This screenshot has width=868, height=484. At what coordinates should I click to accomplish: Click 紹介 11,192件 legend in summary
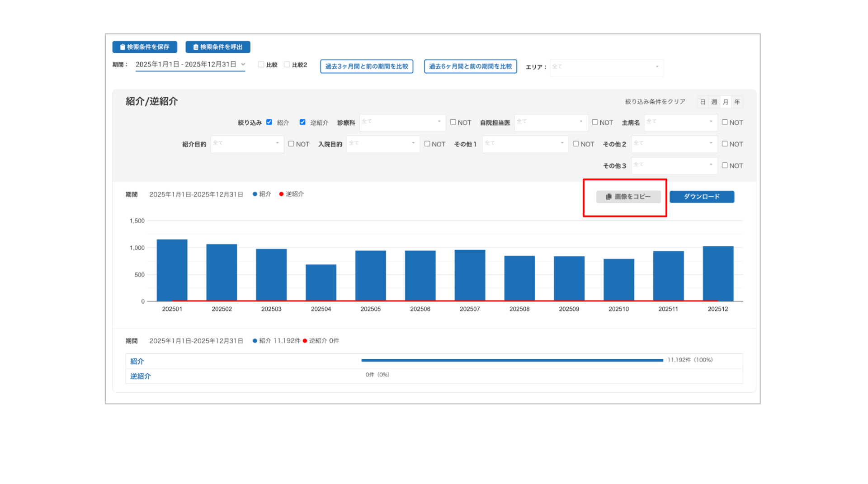(276, 341)
